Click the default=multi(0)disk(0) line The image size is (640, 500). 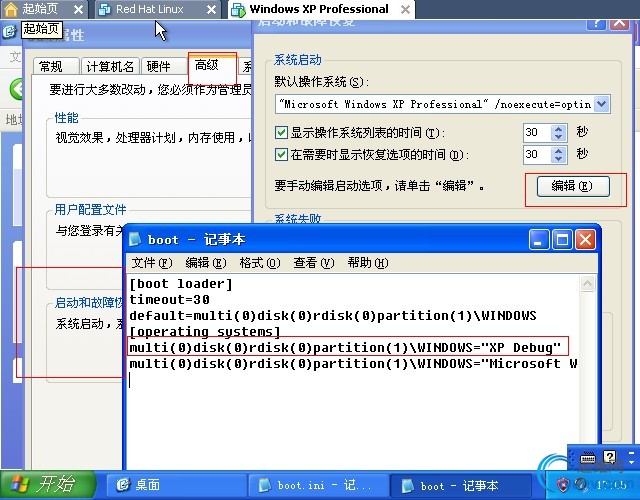(333, 316)
